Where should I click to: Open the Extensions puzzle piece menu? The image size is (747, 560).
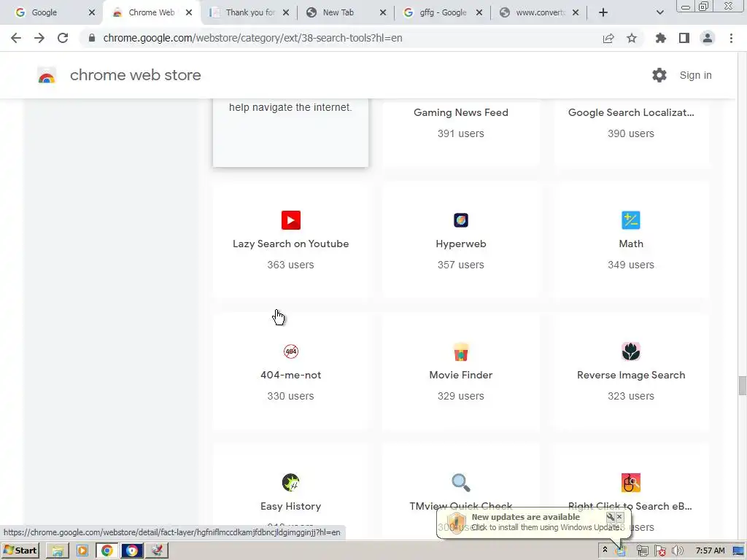point(661,38)
